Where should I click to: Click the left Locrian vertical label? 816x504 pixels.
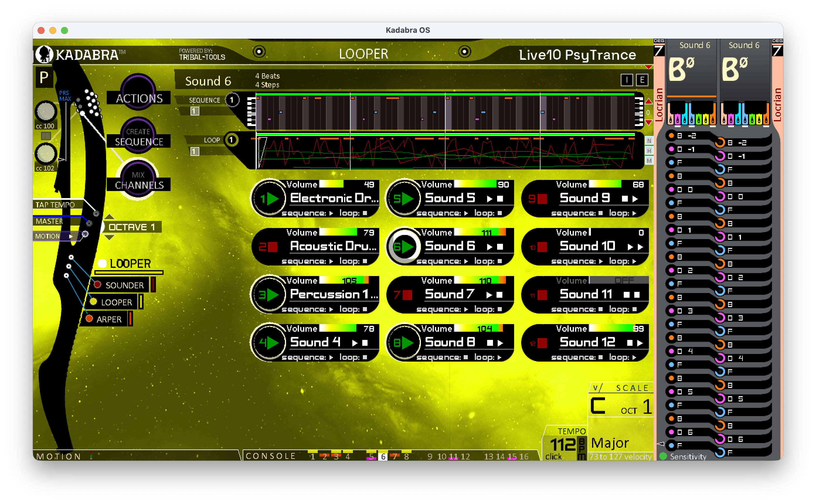coord(659,105)
